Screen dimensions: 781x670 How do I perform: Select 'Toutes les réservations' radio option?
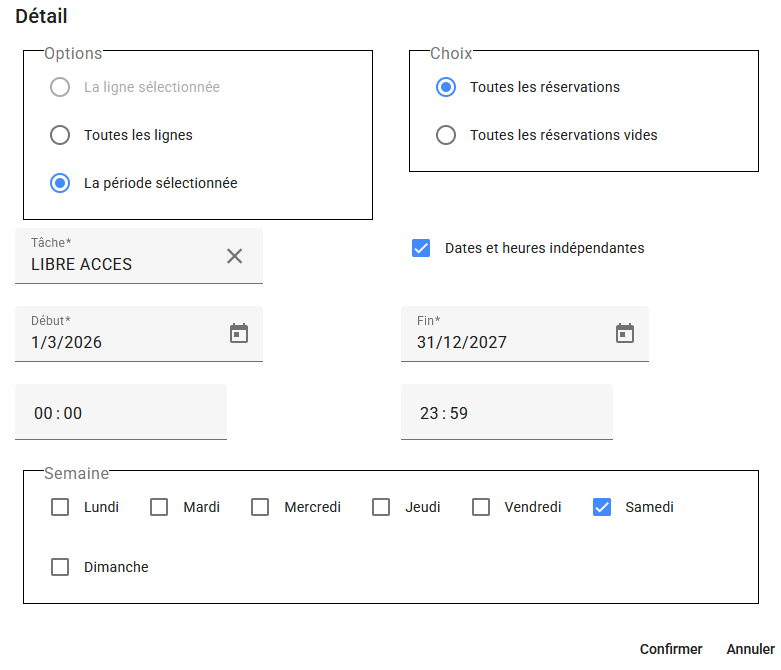(446, 87)
